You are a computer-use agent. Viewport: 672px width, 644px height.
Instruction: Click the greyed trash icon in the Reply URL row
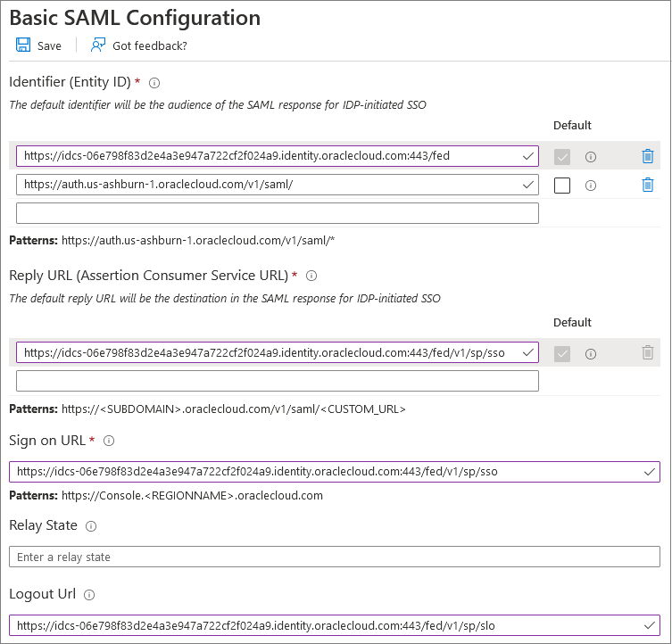(648, 352)
